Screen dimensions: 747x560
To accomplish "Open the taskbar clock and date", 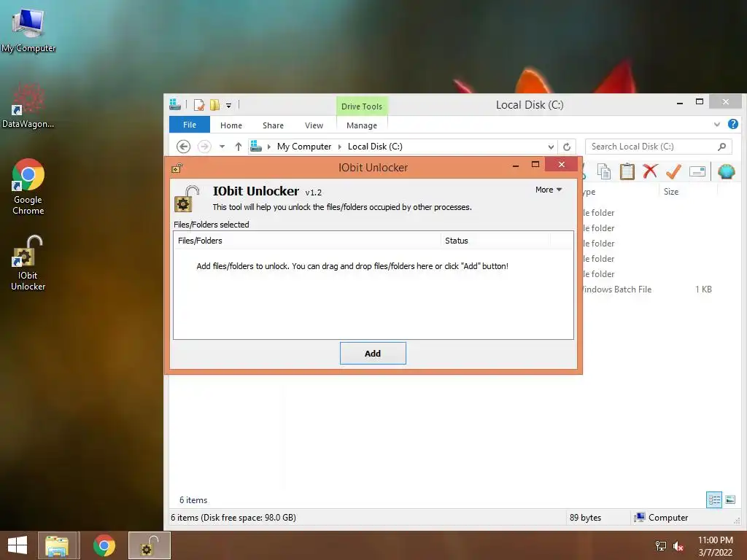I will click(715, 545).
